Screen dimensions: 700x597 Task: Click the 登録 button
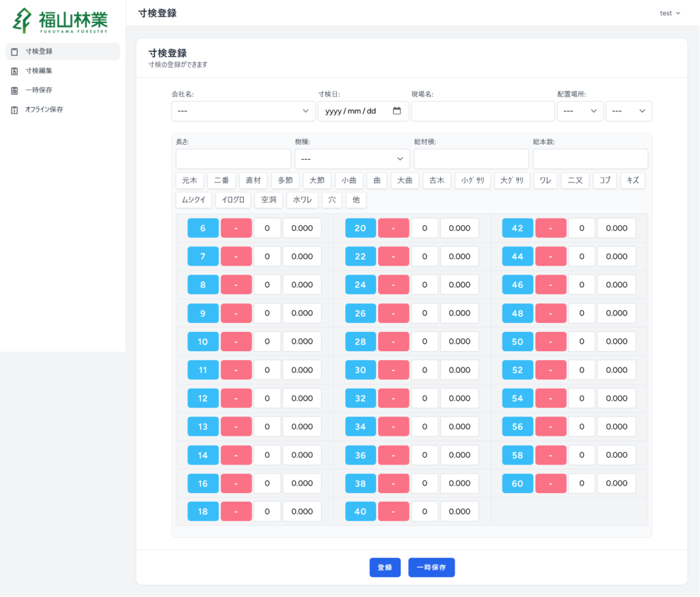point(385,568)
